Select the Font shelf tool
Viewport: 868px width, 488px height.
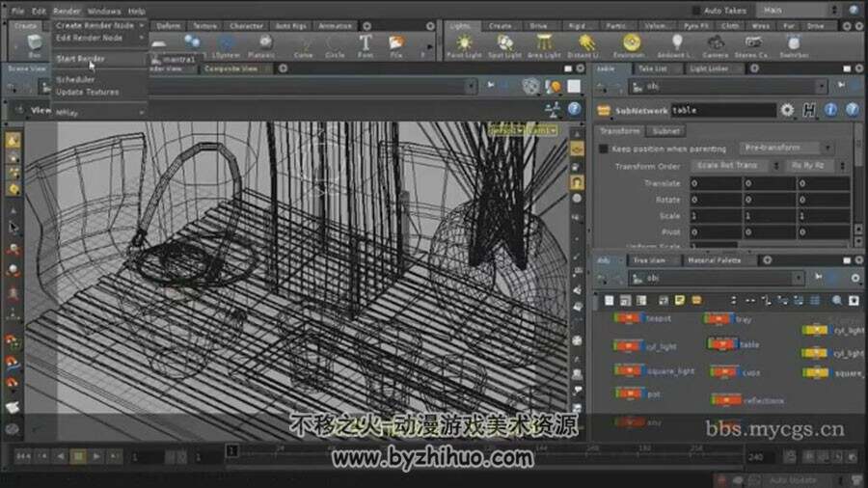click(x=366, y=45)
